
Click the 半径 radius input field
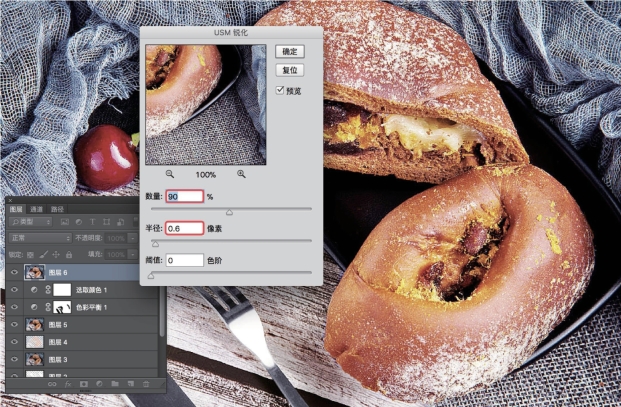click(x=185, y=228)
